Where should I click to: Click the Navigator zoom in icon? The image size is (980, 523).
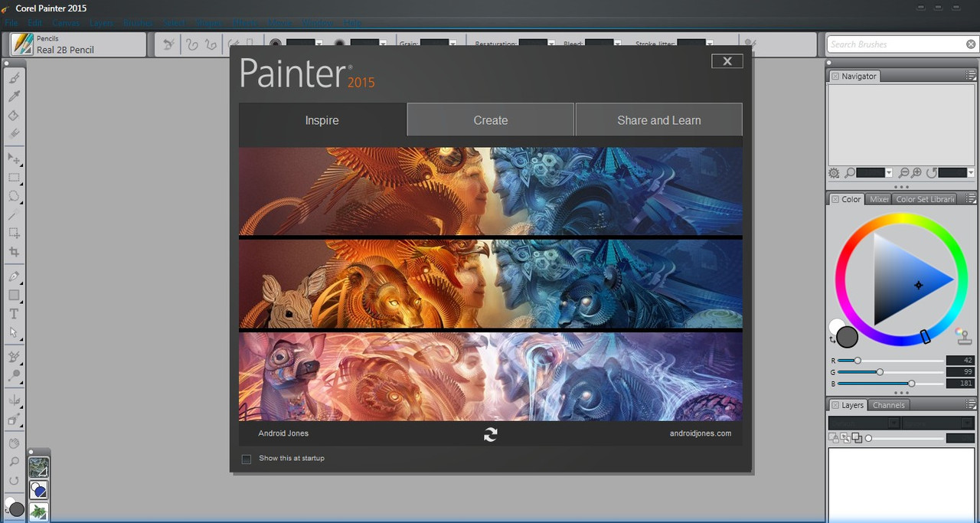tap(916, 173)
